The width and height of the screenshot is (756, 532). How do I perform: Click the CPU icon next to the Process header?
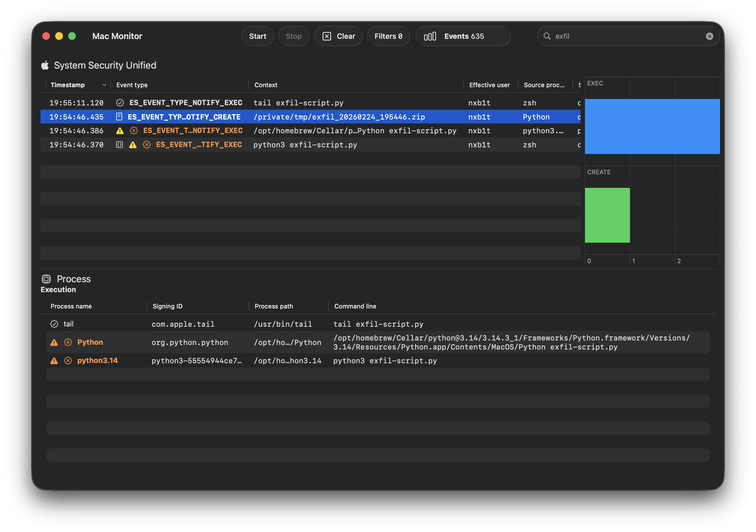[46, 279]
